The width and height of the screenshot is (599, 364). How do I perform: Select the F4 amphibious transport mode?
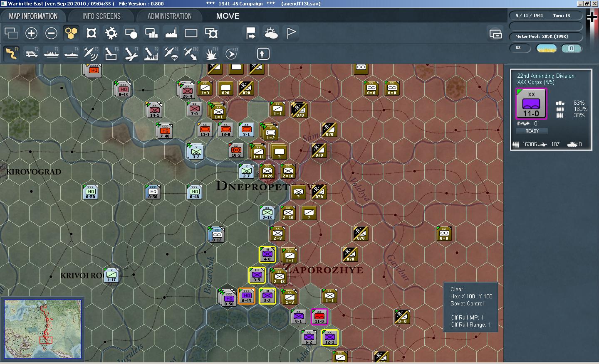71,54
